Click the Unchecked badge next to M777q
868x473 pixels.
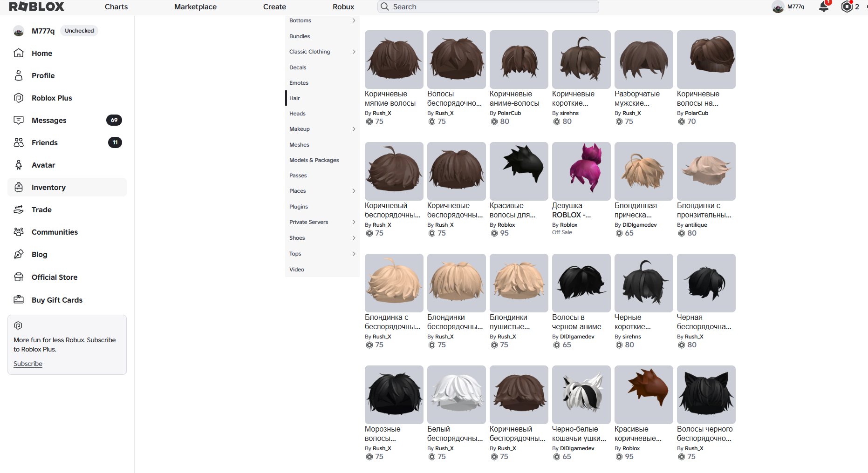[x=79, y=31]
